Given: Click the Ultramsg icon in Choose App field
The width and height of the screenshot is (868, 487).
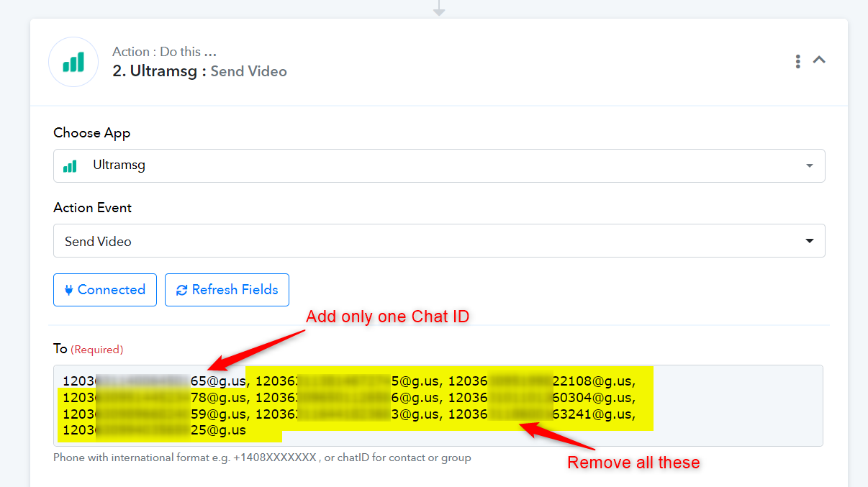Looking at the screenshot, I should point(70,166).
